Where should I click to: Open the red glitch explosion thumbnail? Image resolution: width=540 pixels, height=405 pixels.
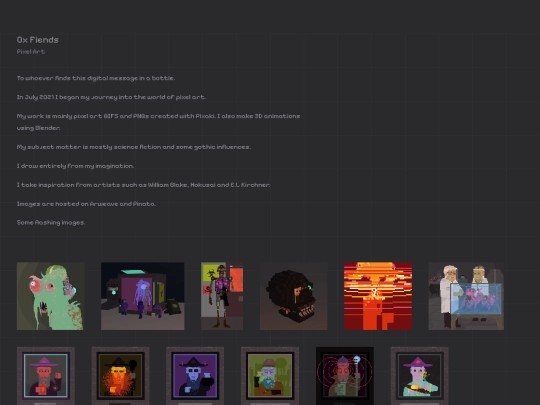point(378,296)
